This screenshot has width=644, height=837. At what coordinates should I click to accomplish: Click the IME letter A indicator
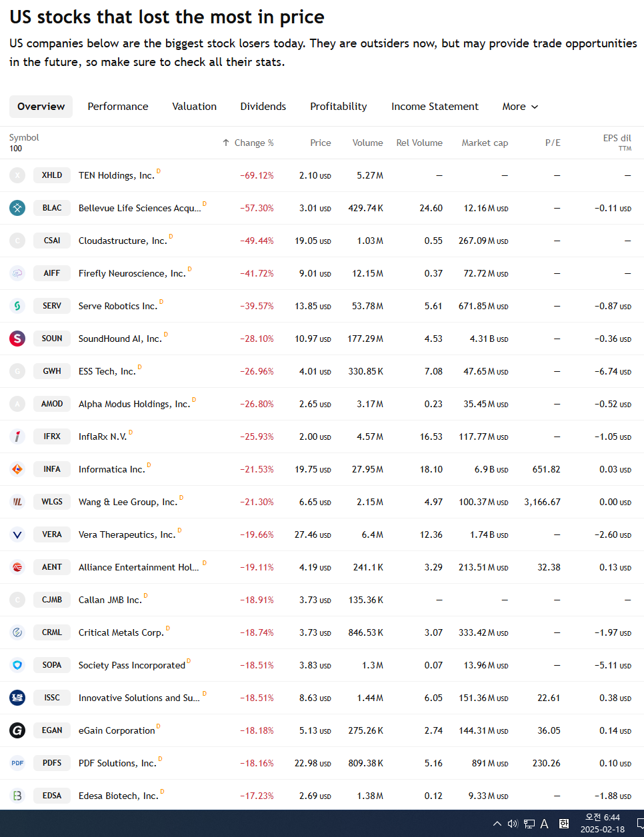pyautogui.click(x=545, y=824)
